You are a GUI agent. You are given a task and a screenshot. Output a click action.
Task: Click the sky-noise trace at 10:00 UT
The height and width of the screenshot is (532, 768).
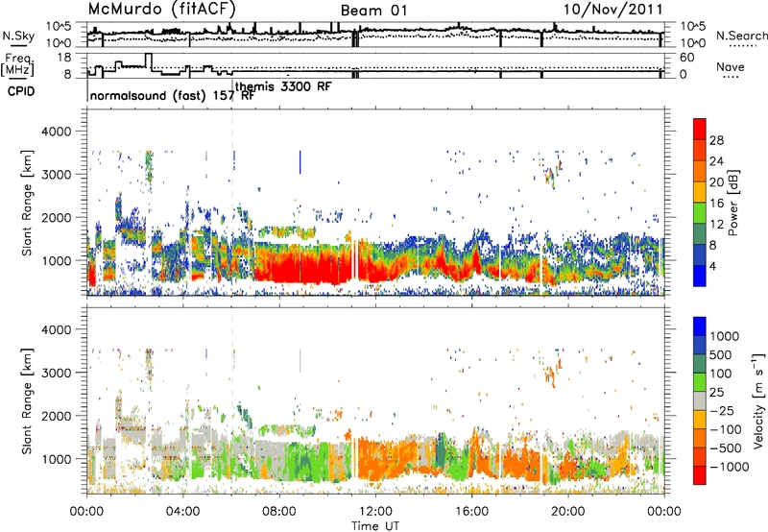point(327,33)
